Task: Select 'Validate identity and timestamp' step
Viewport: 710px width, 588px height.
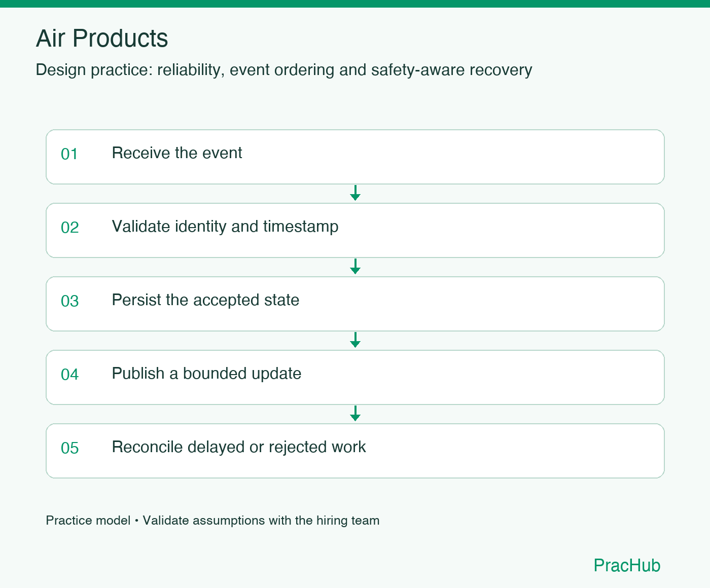Action: click(355, 230)
